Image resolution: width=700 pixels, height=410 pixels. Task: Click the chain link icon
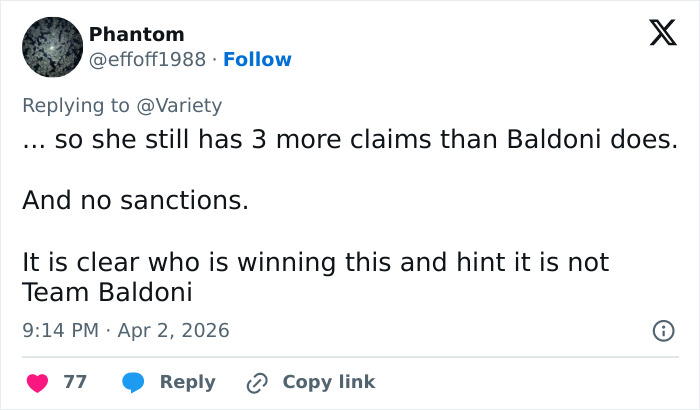coord(257,382)
